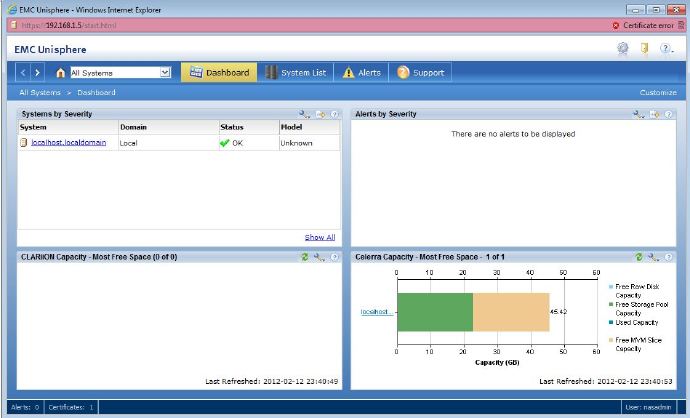Refresh the CLARiiON Capacity panel
The height and width of the screenshot is (418, 690).
coord(304,257)
